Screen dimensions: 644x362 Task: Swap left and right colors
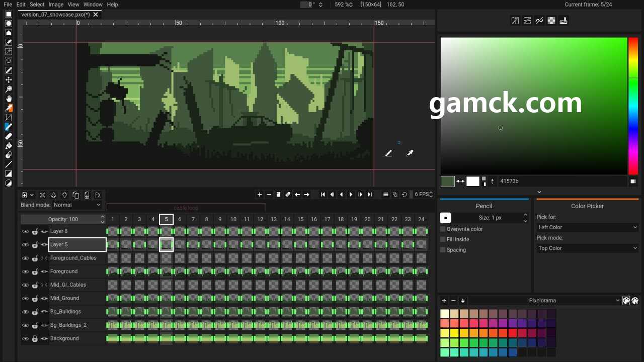coord(460,181)
